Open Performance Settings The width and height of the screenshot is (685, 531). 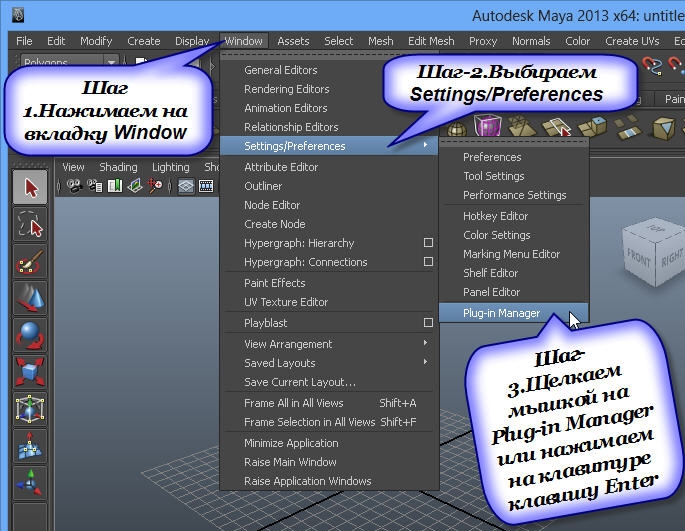click(x=515, y=195)
